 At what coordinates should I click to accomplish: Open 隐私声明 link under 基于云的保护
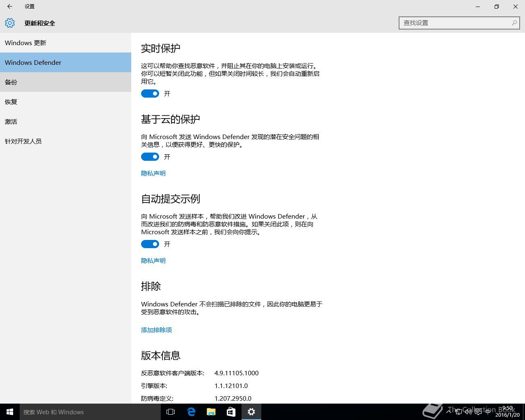[x=153, y=173]
